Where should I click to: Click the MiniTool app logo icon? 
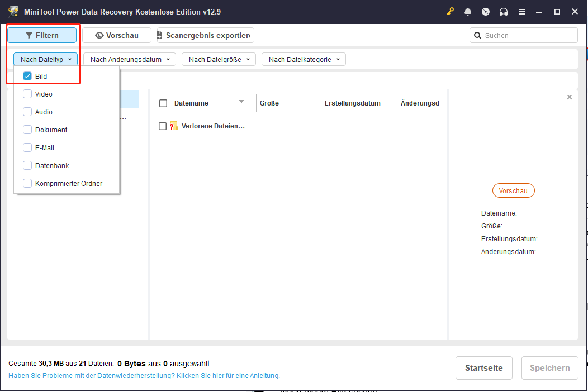[13, 12]
